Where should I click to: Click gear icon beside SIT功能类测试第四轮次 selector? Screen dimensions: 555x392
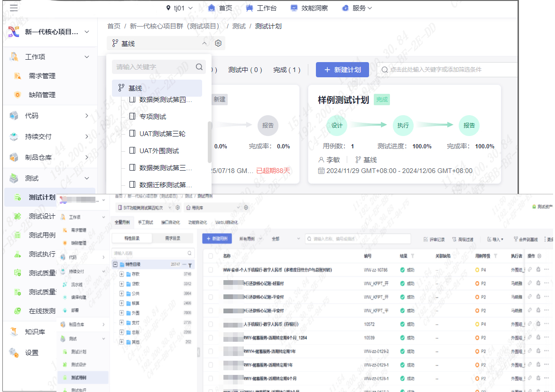pos(178,208)
